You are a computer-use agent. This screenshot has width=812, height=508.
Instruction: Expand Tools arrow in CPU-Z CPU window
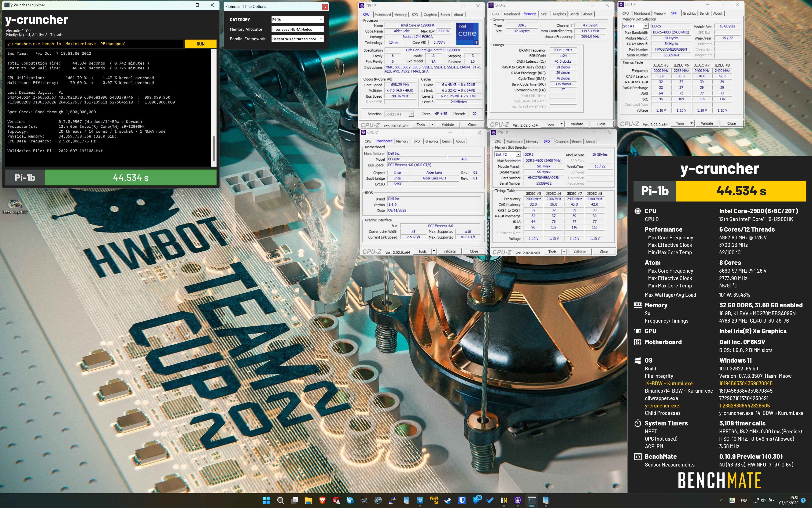tap(432, 125)
